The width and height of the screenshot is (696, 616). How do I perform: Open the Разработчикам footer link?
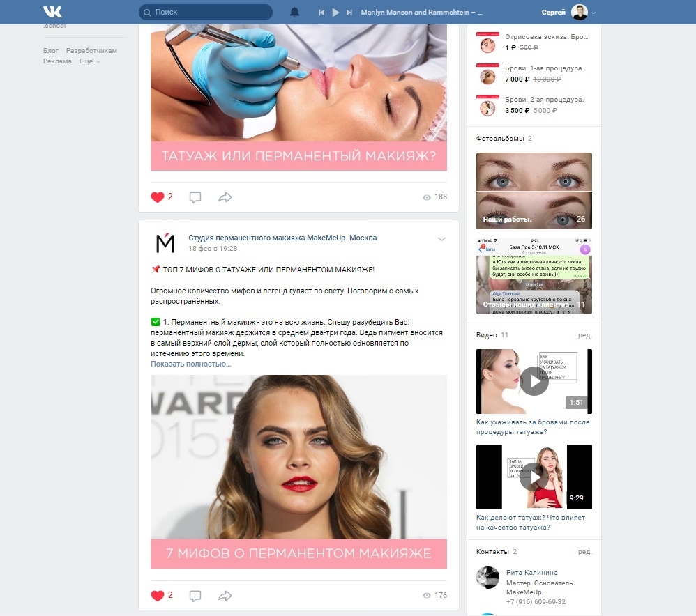point(91,51)
